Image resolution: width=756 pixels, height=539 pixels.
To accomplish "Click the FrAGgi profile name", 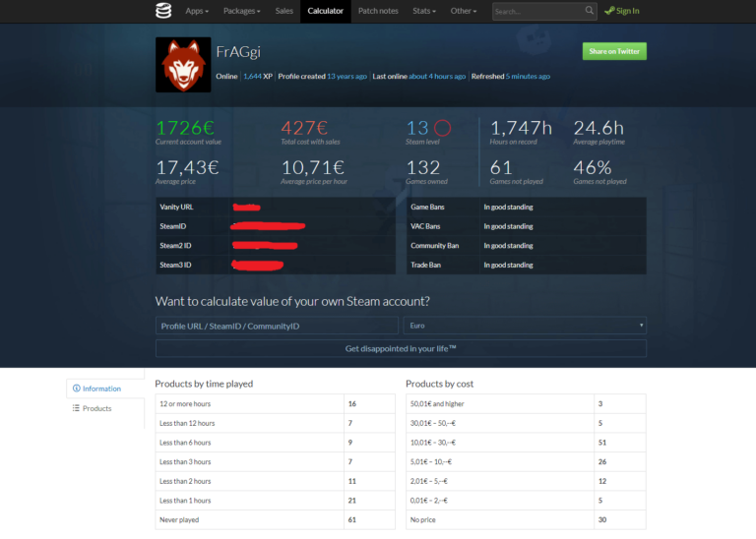I will (238, 51).
